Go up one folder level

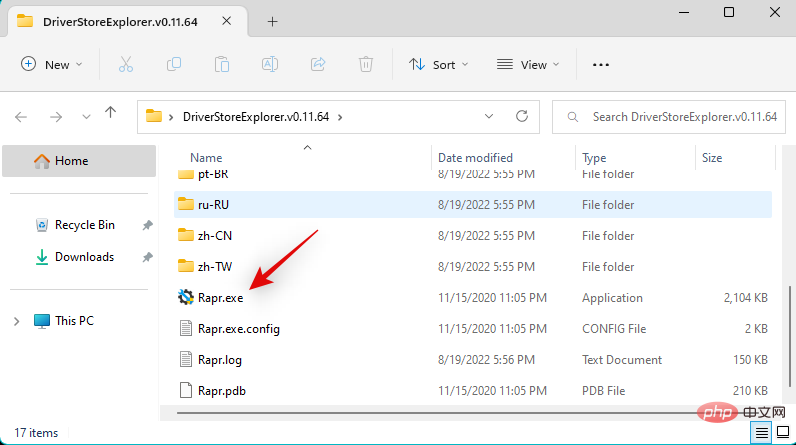pyautogui.click(x=110, y=113)
